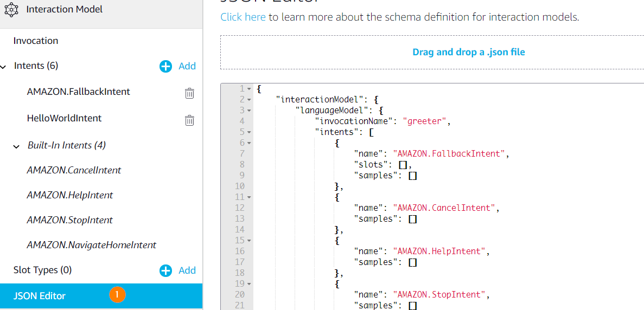Open HelloWorldIntent in sidebar

64,119
